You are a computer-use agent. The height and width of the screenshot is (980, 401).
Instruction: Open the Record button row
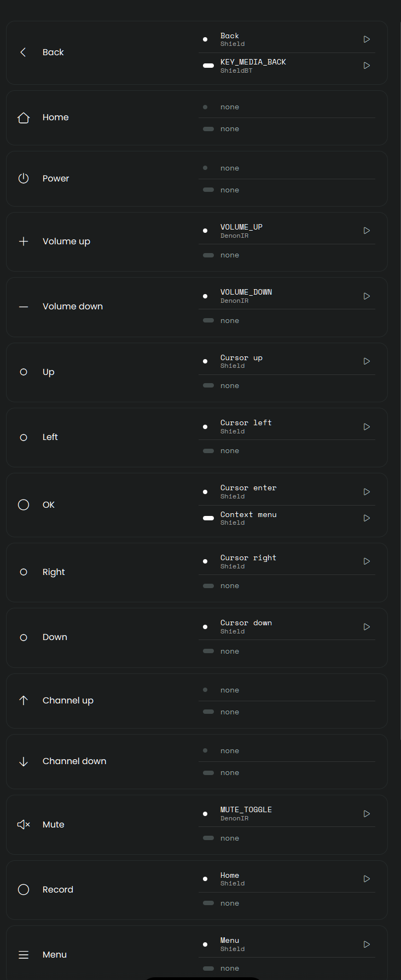click(x=57, y=890)
